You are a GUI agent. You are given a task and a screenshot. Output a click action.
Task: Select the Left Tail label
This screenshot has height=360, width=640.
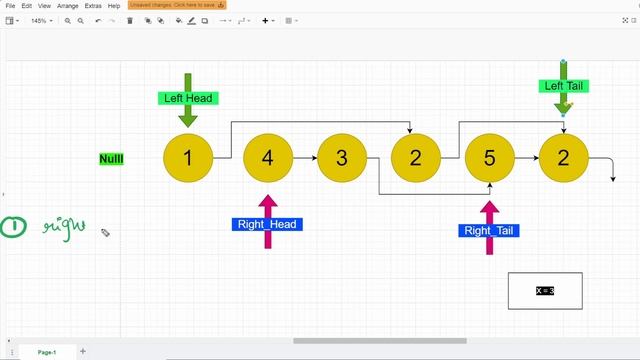(564, 86)
